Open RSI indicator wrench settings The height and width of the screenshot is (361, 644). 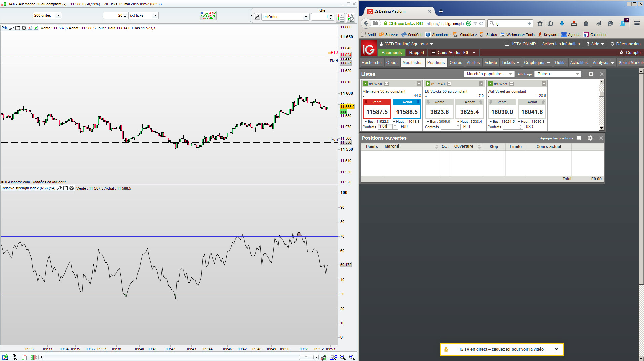[x=60, y=188]
